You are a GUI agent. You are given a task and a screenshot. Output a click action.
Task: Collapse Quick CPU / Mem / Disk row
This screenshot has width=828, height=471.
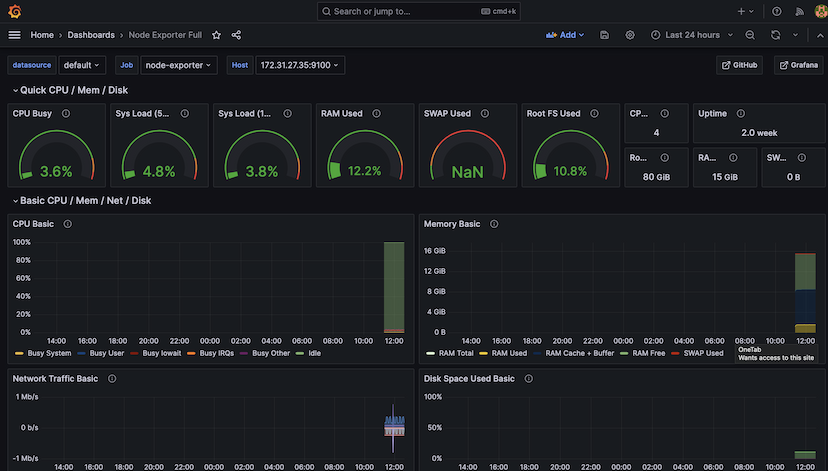71,90
